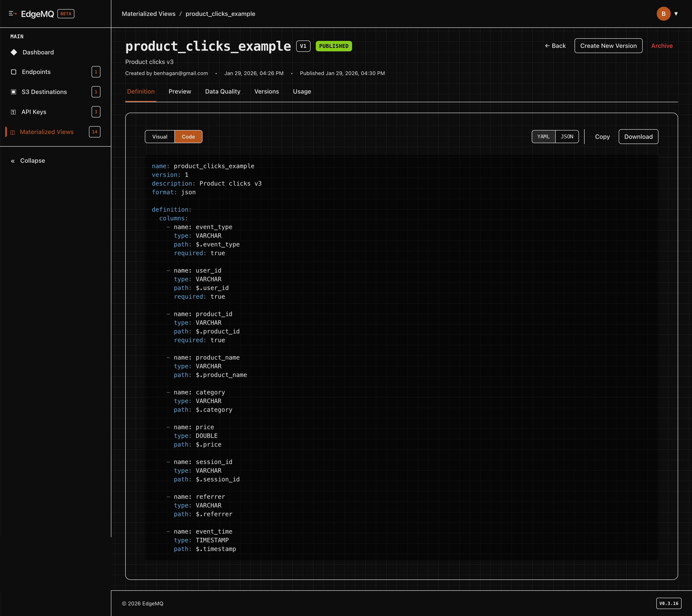The image size is (692, 616).
Task: Click the API Keys sidebar icon
Action: coord(13,112)
